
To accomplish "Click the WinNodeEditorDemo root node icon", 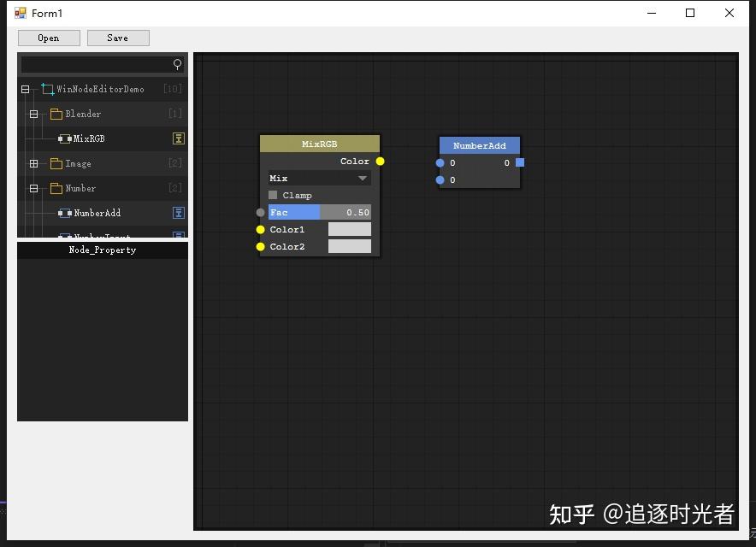I will (49, 88).
